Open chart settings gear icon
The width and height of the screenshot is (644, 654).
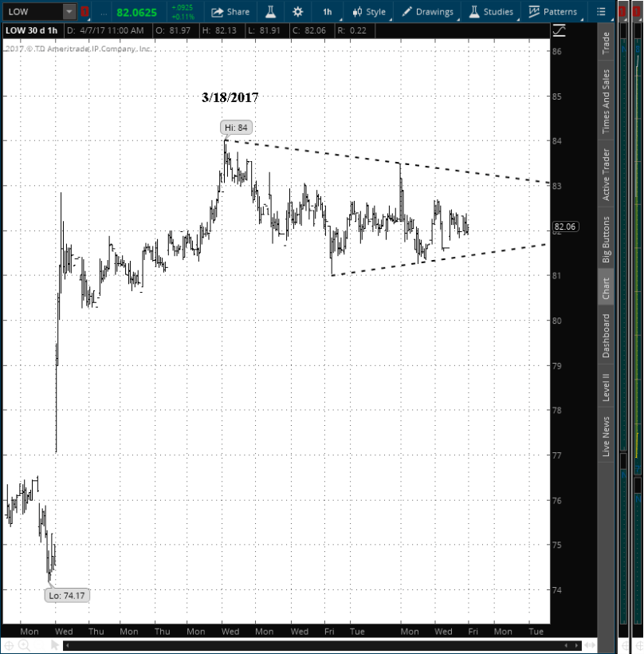[x=297, y=12]
